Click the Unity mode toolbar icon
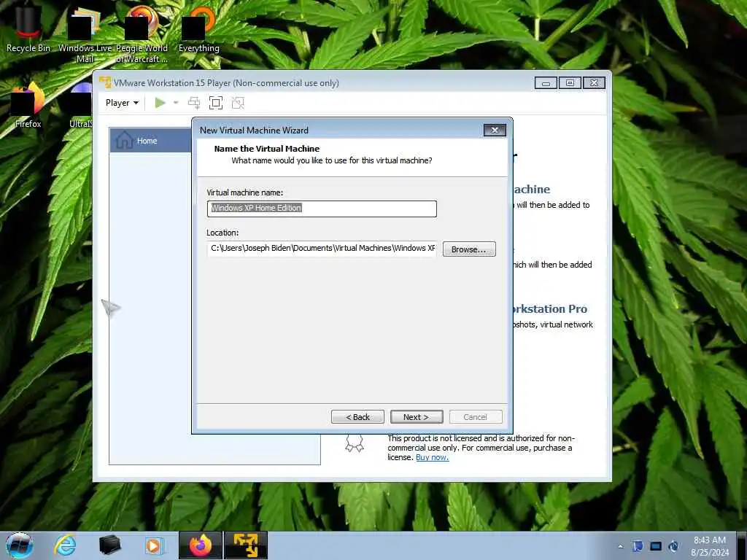 tap(238, 103)
